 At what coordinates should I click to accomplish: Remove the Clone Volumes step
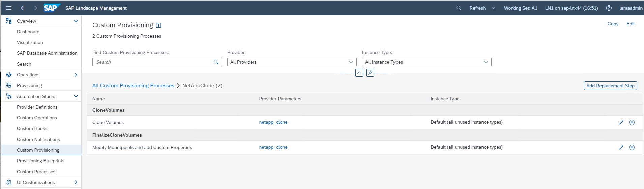(x=632, y=122)
